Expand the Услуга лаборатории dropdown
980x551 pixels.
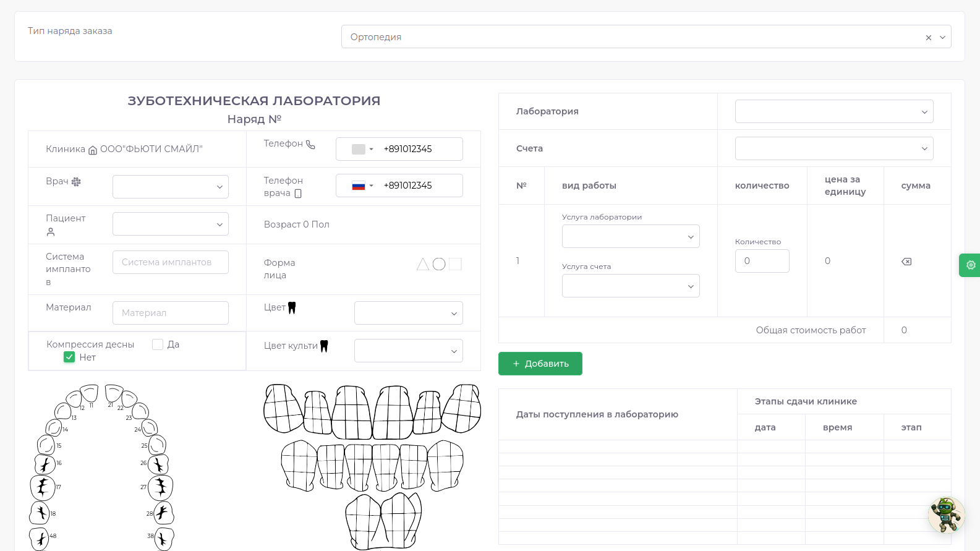630,237
